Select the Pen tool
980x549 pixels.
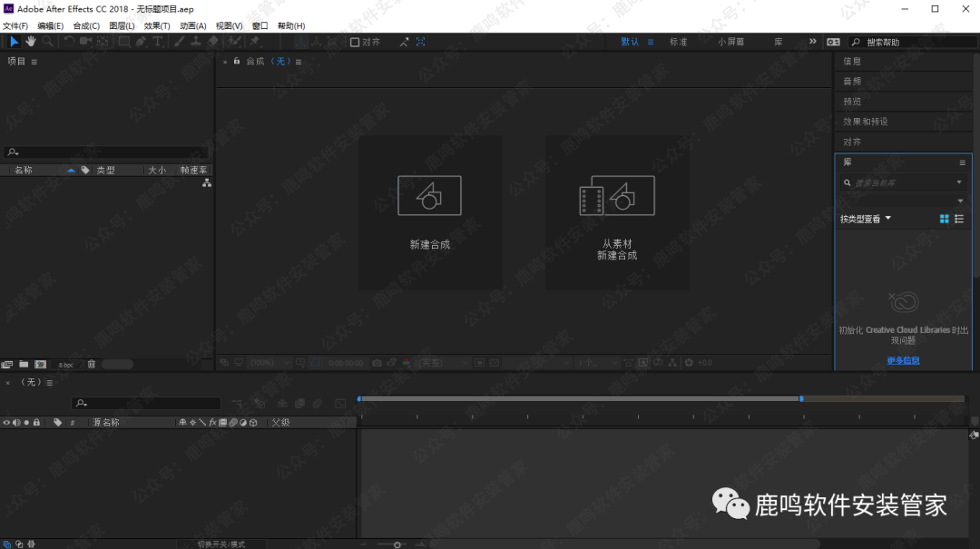[141, 42]
